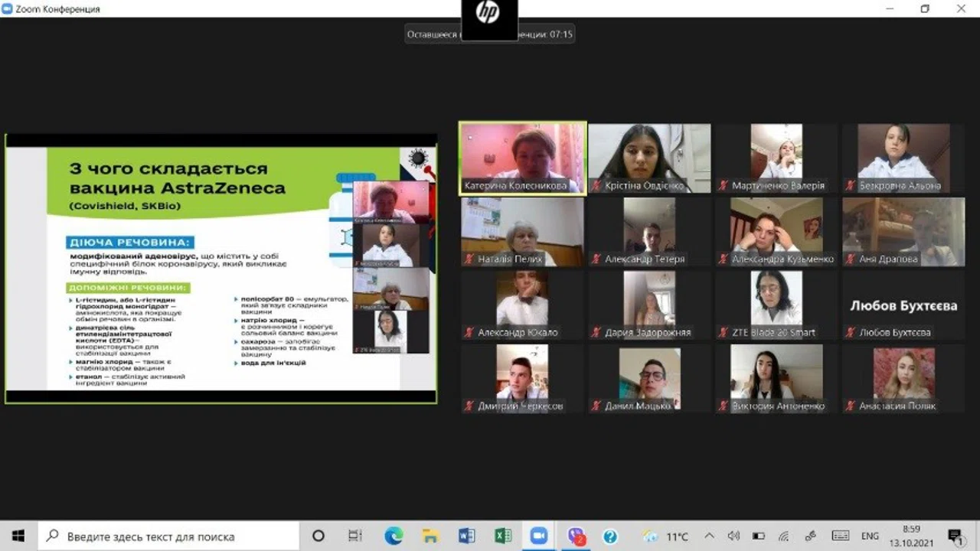Viewport: 980px width, 551px height.
Task: Select Анастасия Поляк's video tile
Action: [x=903, y=379]
